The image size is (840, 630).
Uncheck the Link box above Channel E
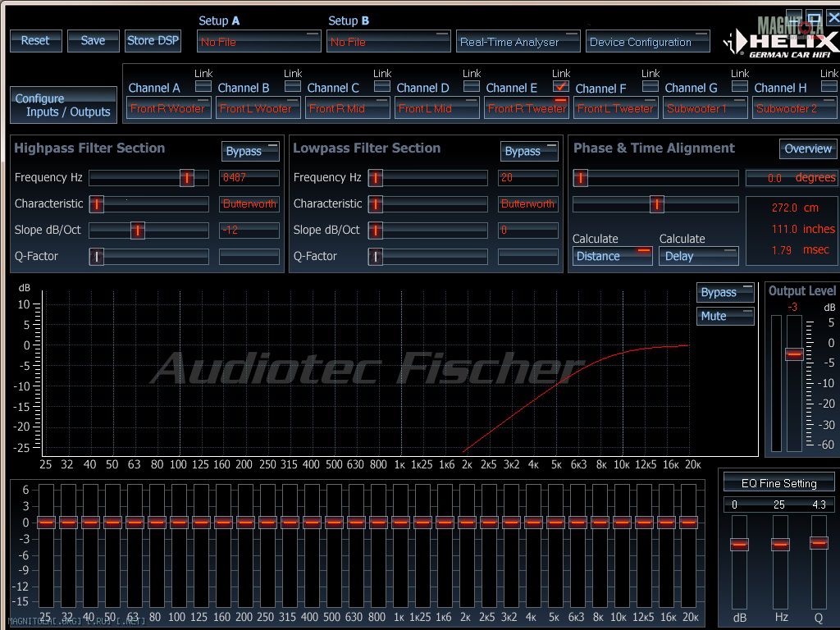pyautogui.click(x=561, y=86)
